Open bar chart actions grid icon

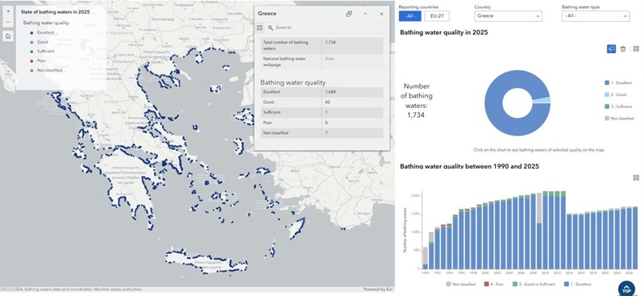pos(636,177)
